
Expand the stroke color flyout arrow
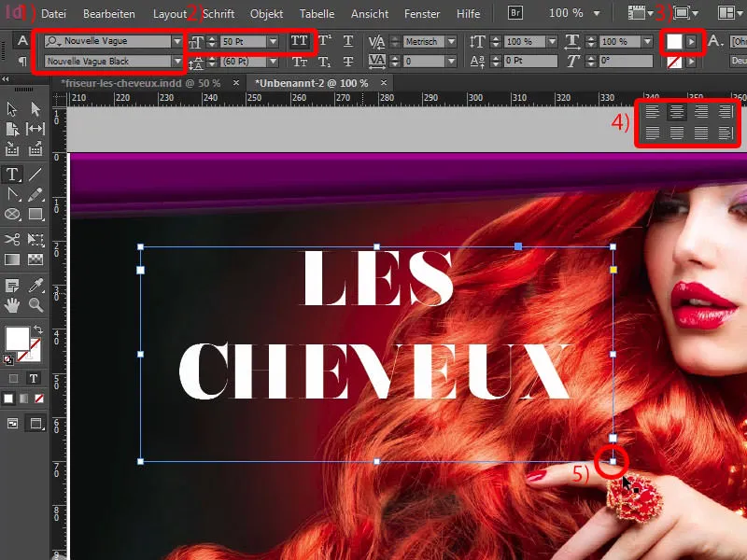click(691, 62)
